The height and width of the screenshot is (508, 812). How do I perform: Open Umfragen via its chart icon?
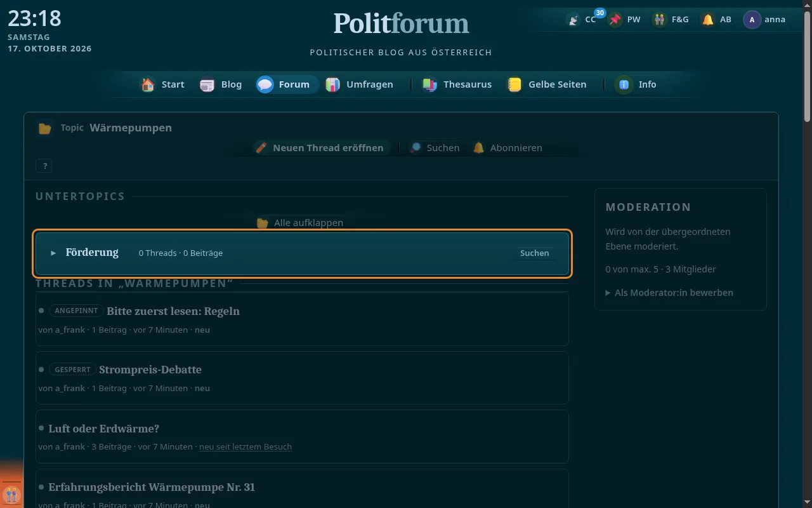click(x=333, y=84)
